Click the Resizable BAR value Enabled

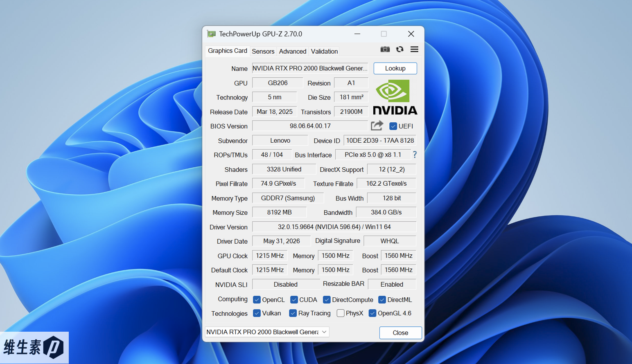pyautogui.click(x=392, y=284)
